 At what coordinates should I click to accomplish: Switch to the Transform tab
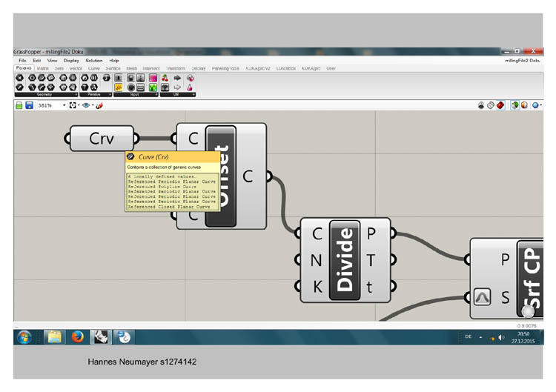pos(176,68)
